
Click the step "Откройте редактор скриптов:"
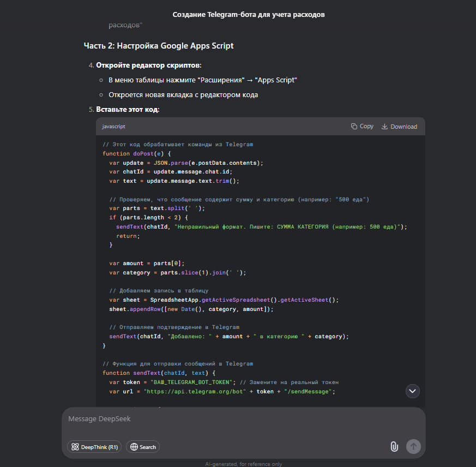click(x=148, y=65)
